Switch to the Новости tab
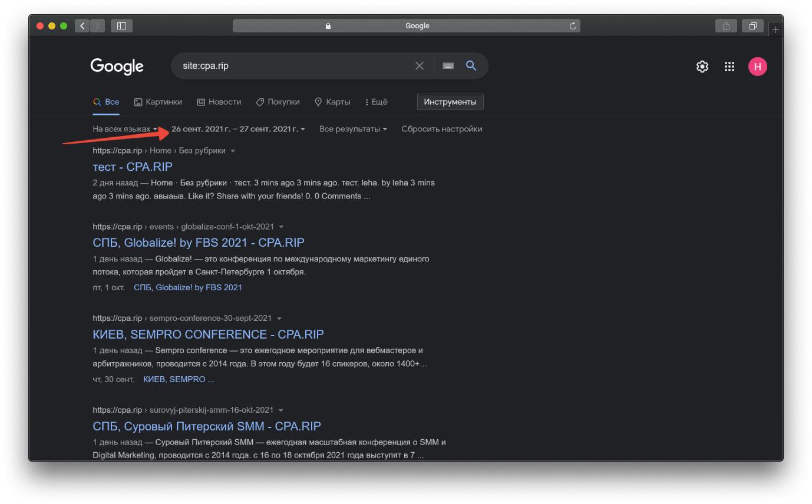Viewport: 812px width, 504px height. point(219,102)
